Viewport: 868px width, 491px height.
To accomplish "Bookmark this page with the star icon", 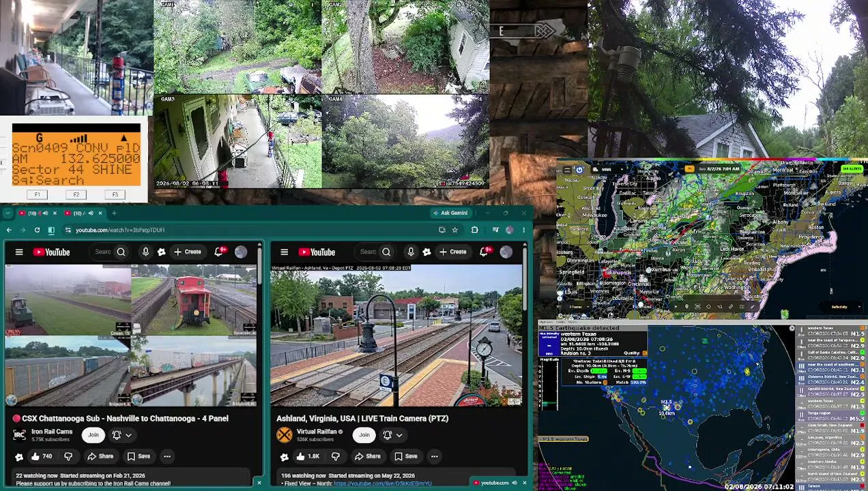I will [x=454, y=230].
